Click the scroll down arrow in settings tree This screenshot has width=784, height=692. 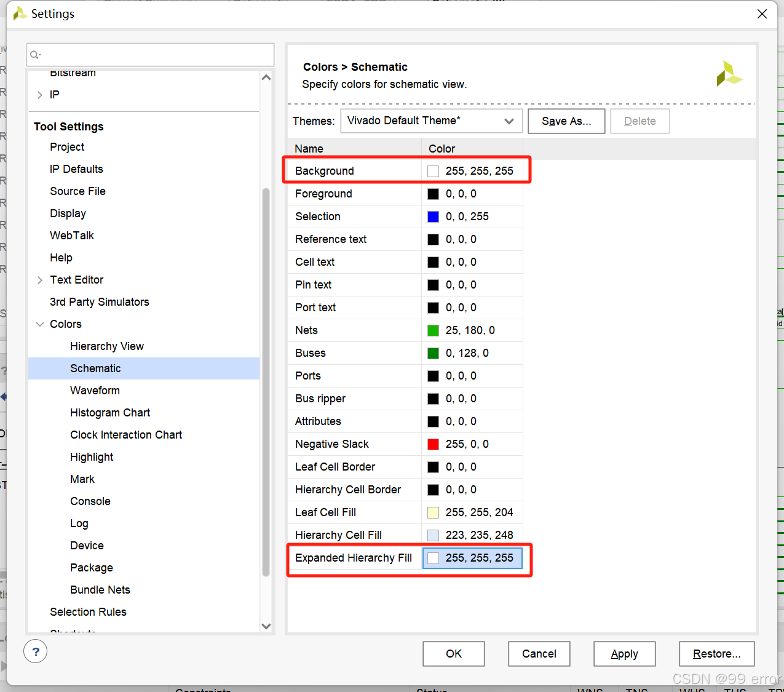pyautogui.click(x=266, y=626)
